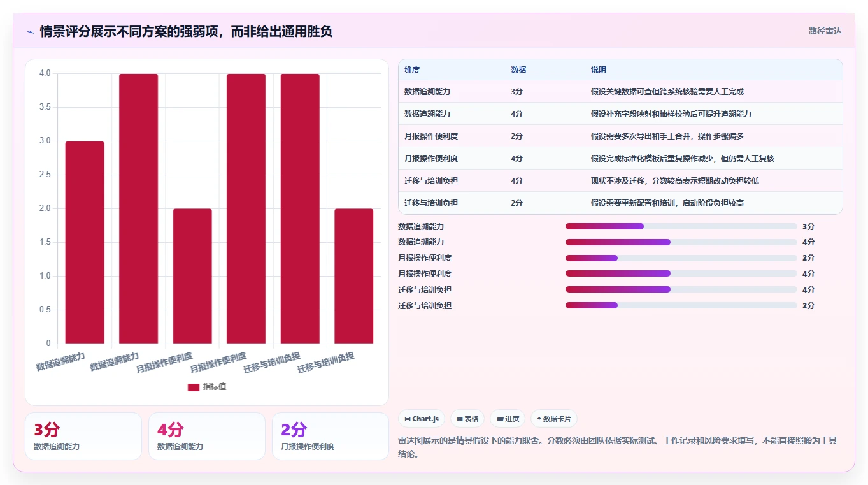Open the 3分 数据追溯能力 stat card
The width and height of the screenshot is (868, 485).
point(83,436)
